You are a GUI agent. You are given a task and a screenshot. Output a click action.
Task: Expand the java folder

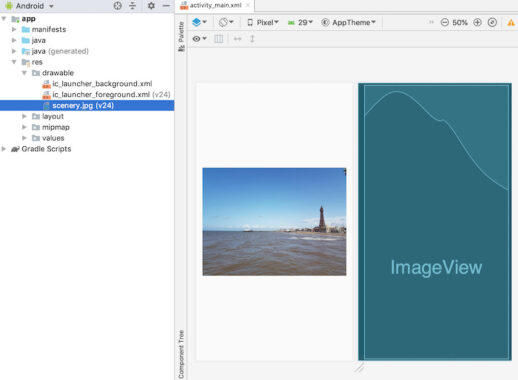14,40
